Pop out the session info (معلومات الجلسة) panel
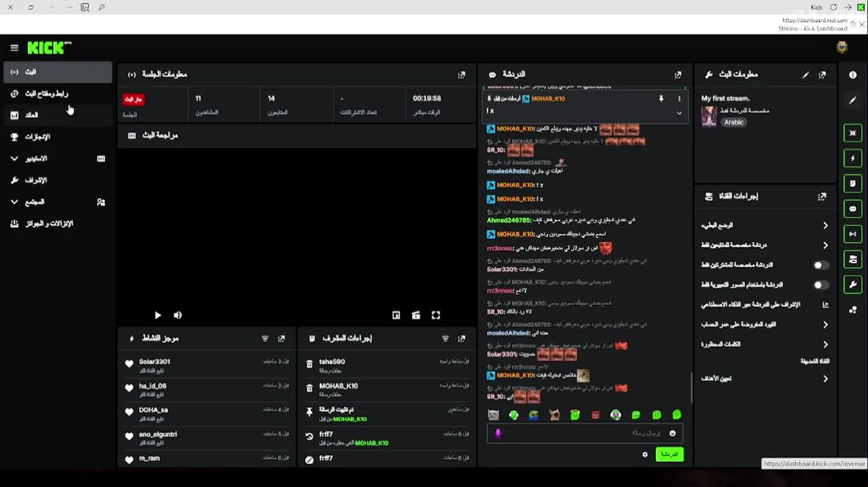 point(462,75)
